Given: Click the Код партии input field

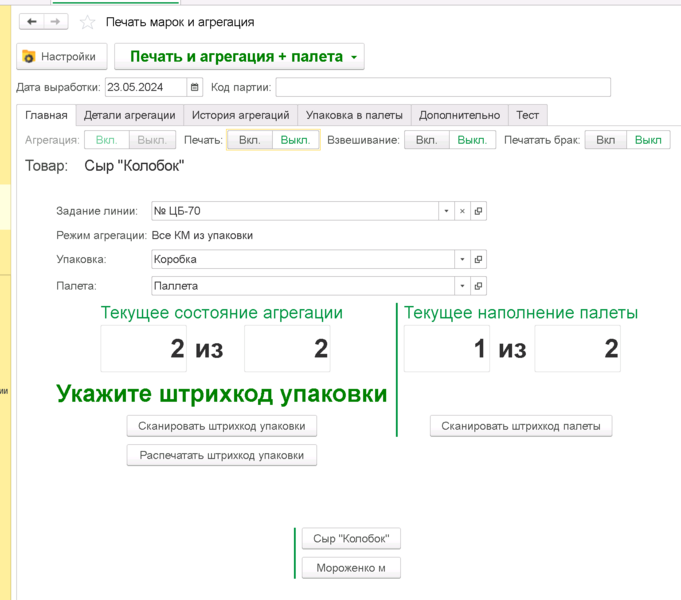Looking at the screenshot, I should 443,87.
